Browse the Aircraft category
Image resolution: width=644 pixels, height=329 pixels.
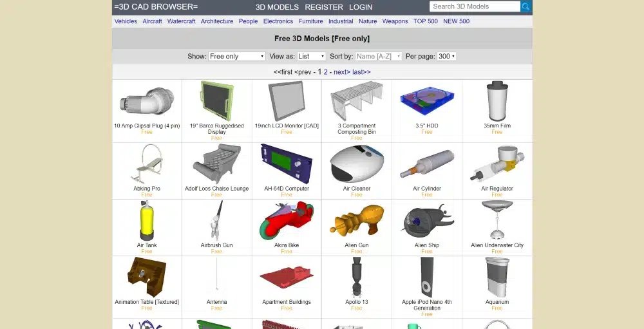pos(152,21)
